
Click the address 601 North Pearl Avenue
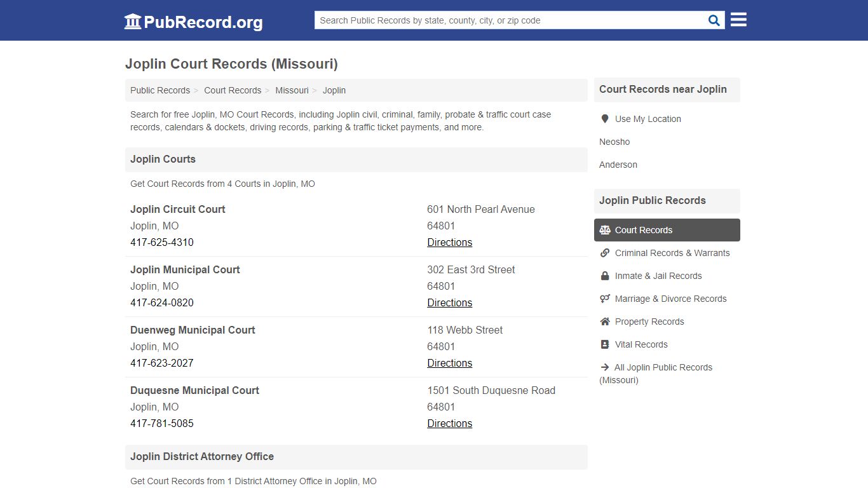[x=481, y=209]
